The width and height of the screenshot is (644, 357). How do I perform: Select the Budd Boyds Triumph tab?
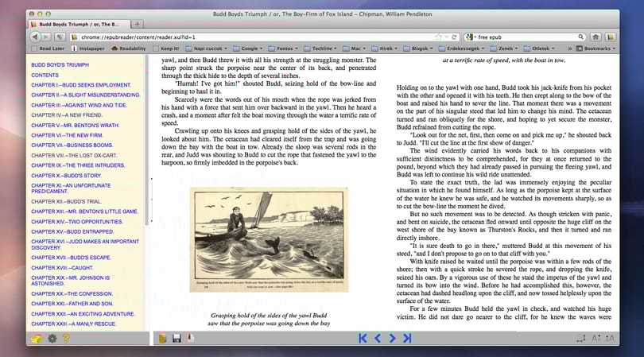tap(80, 24)
